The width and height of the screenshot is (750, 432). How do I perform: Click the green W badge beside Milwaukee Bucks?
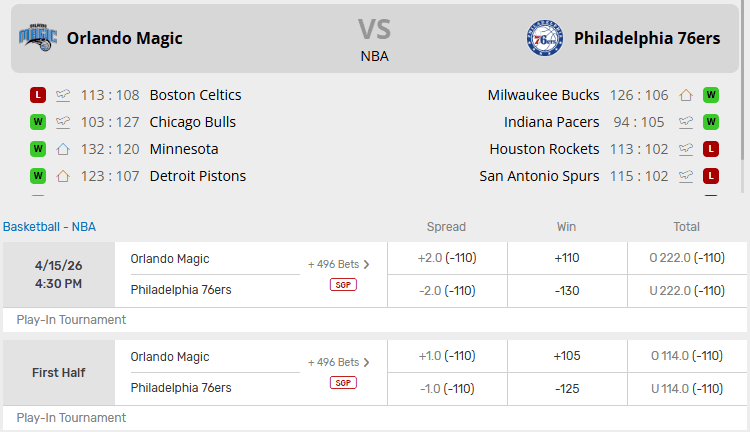[x=711, y=96]
